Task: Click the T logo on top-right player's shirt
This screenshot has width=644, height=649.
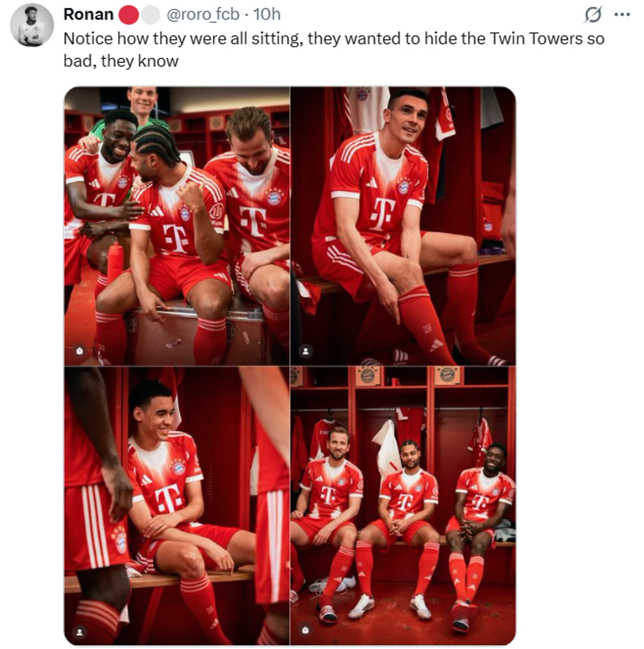Action: pyautogui.click(x=382, y=213)
